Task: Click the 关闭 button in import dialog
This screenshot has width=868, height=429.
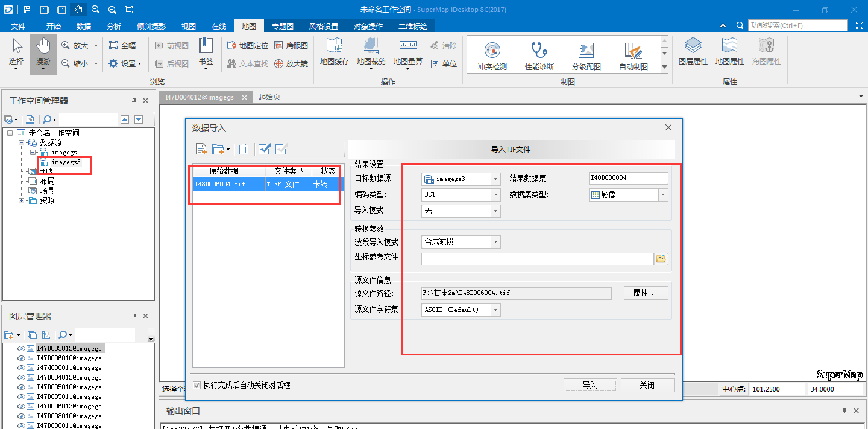Action: pyautogui.click(x=647, y=385)
